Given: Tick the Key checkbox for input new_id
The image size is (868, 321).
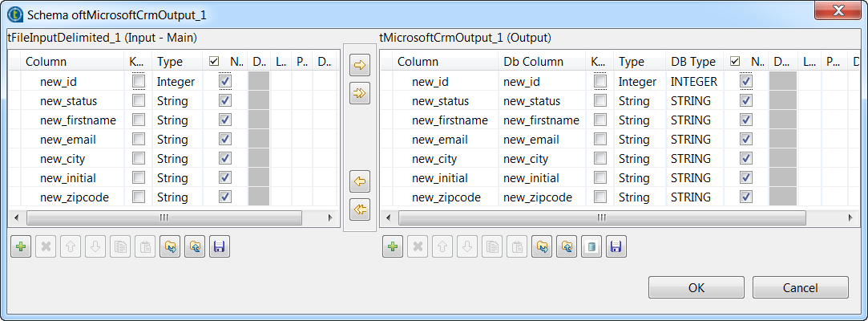Looking at the screenshot, I should coord(139,82).
